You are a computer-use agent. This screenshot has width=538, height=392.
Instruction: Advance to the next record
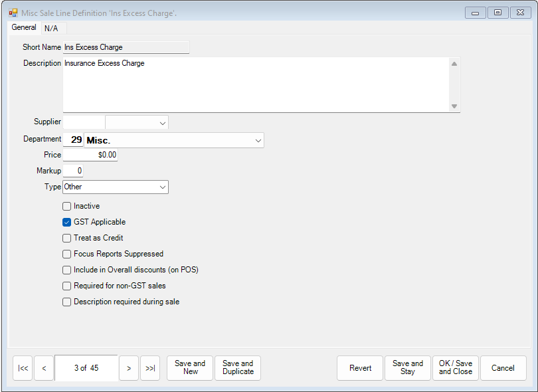[x=129, y=368]
